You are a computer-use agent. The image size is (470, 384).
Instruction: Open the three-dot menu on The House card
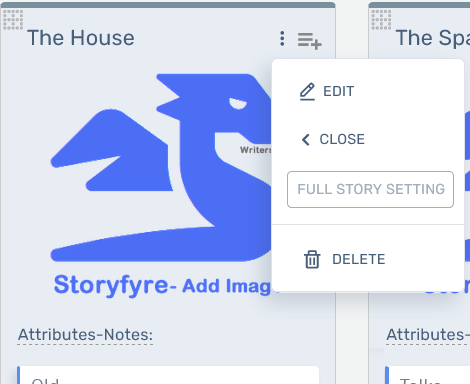point(282,39)
